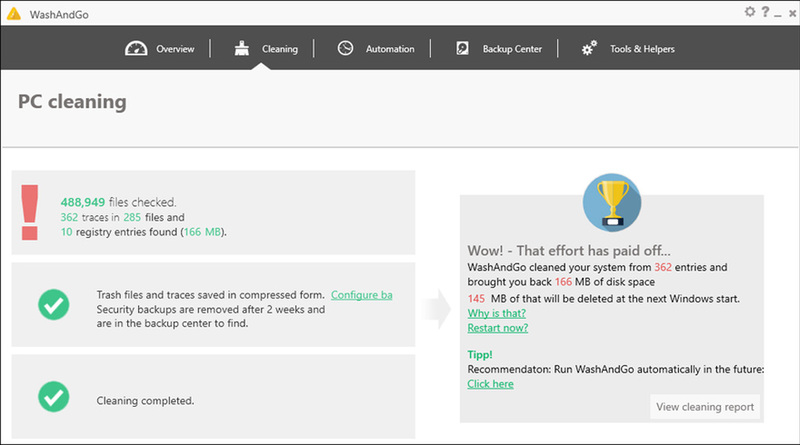Click the 145 MB deleted-at-restart text
The image size is (800, 445).
click(604, 299)
